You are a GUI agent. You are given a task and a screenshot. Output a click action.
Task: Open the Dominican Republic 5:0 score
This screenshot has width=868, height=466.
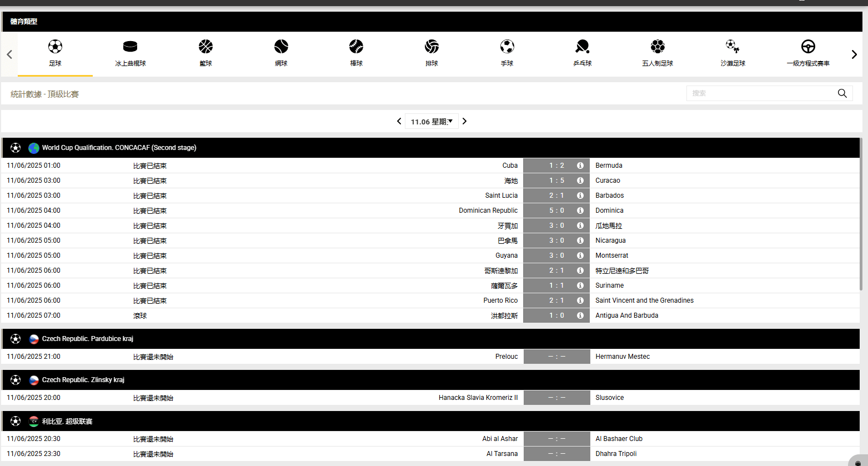[556, 211]
